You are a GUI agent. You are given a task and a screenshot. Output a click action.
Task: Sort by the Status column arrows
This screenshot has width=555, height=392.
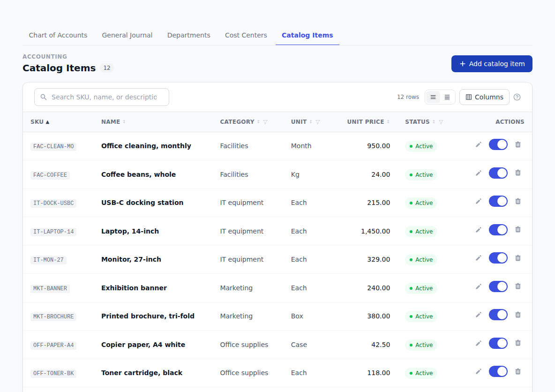point(434,122)
